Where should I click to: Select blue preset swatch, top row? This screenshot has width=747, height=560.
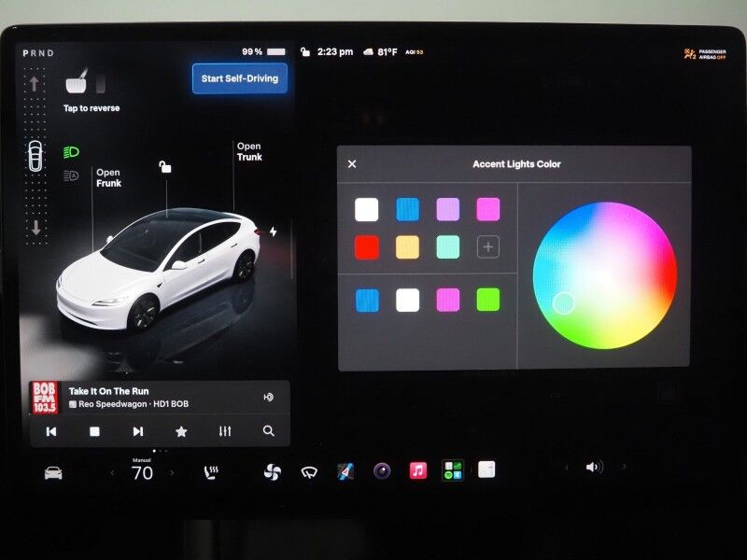[x=408, y=209]
